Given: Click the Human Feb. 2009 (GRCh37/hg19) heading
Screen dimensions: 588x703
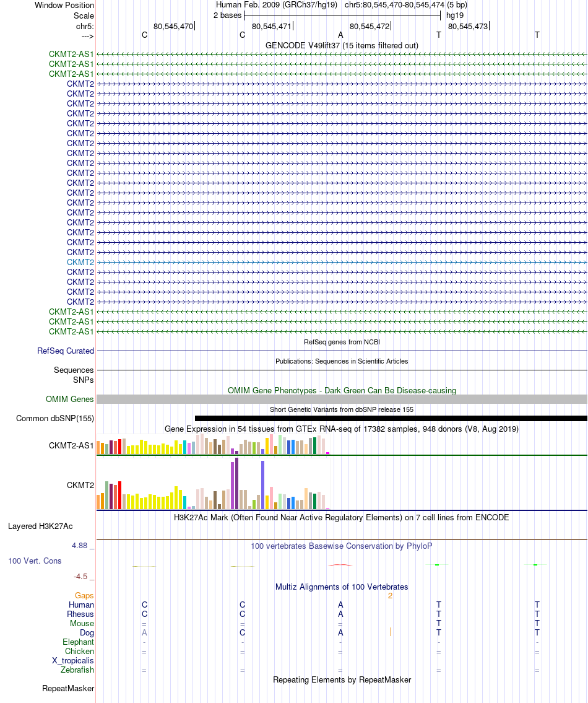Looking at the screenshot, I should point(277,5).
